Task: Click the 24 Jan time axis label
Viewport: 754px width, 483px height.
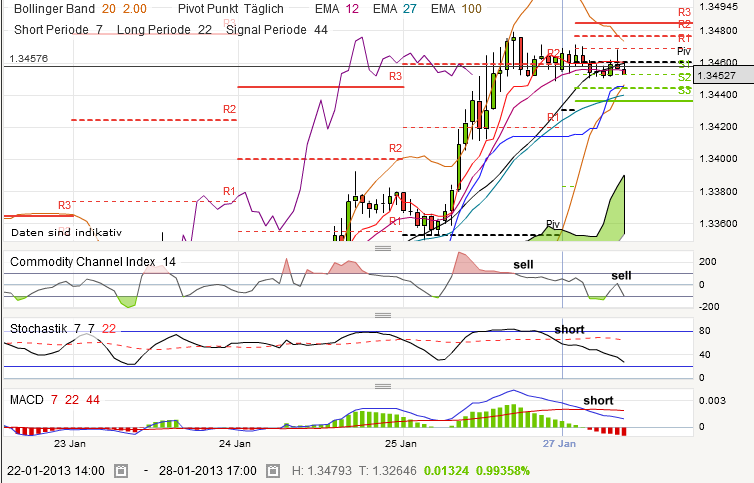Action: pyautogui.click(x=235, y=444)
